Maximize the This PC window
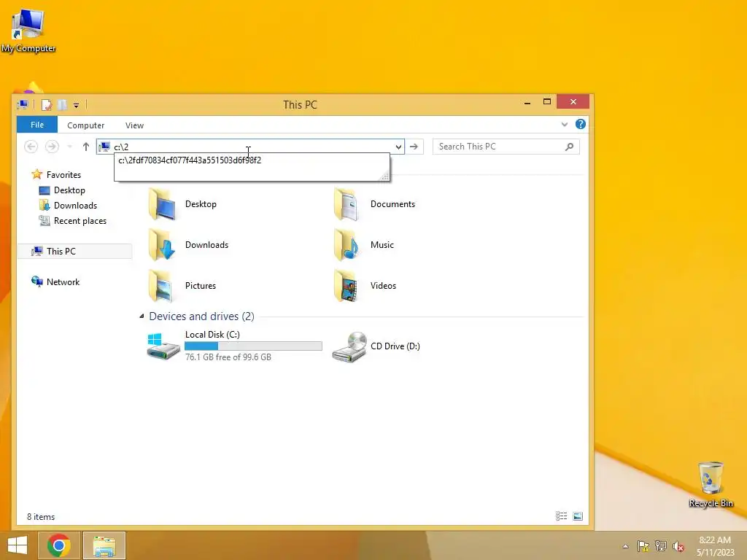 547,102
